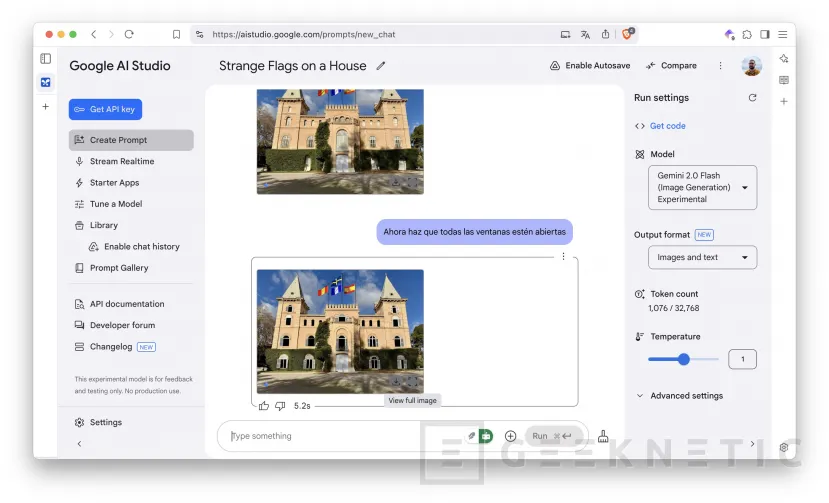The width and height of the screenshot is (829, 503).
Task: Go back using browser back arrow
Action: [x=94, y=34]
